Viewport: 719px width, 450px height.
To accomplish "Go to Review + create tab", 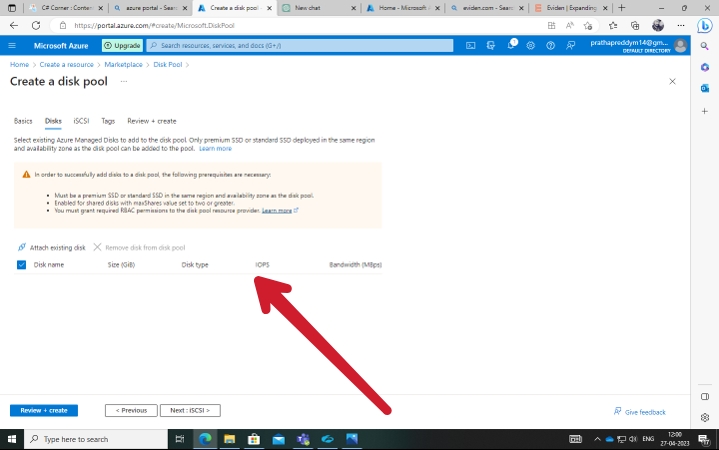I will [x=152, y=121].
